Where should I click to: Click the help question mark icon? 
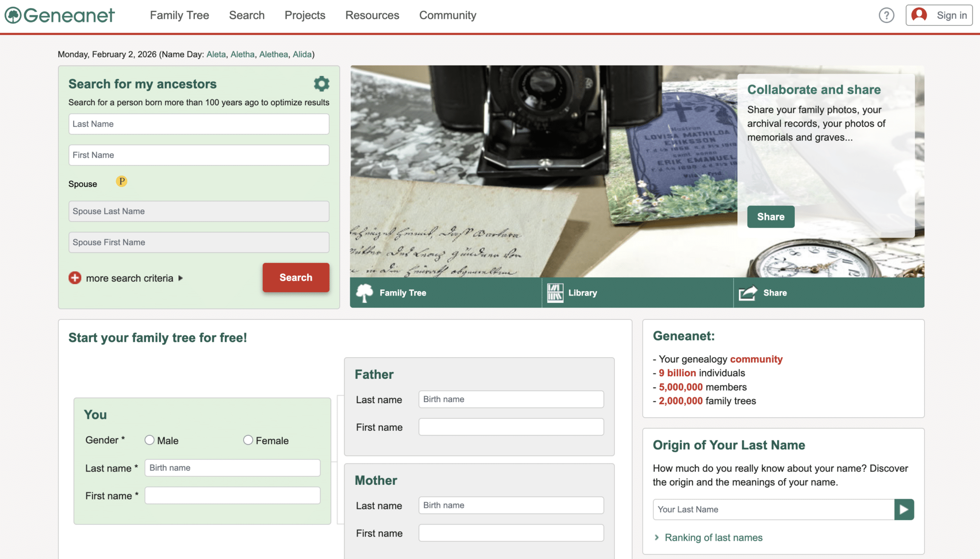click(886, 15)
